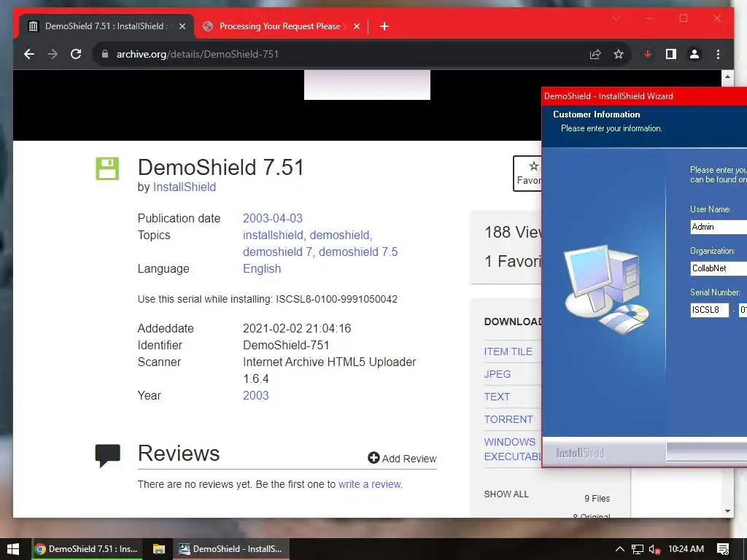This screenshot has width=747, height=560.
Task: Switch to Processing Your Request tab
Action: point(280,26)
